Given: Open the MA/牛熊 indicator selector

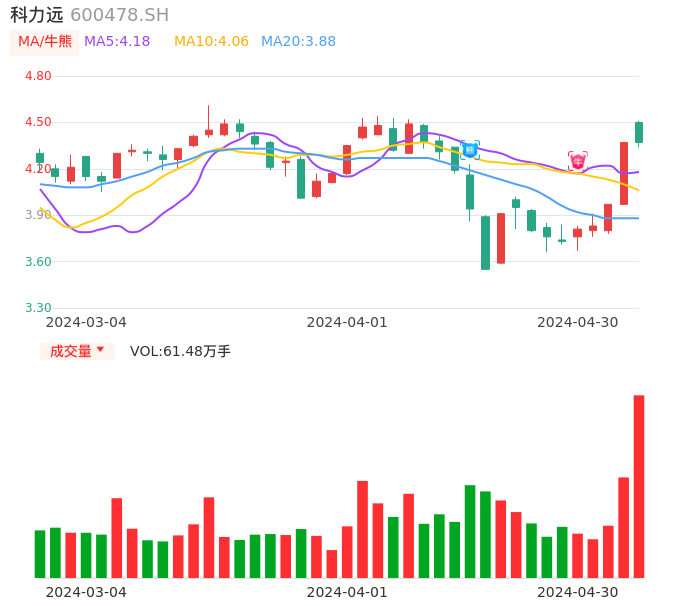Looking at the screenshot, I should [45, 42].
